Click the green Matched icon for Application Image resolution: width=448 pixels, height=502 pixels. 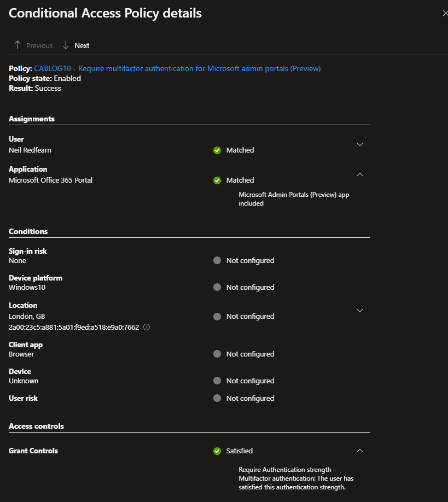217,180
